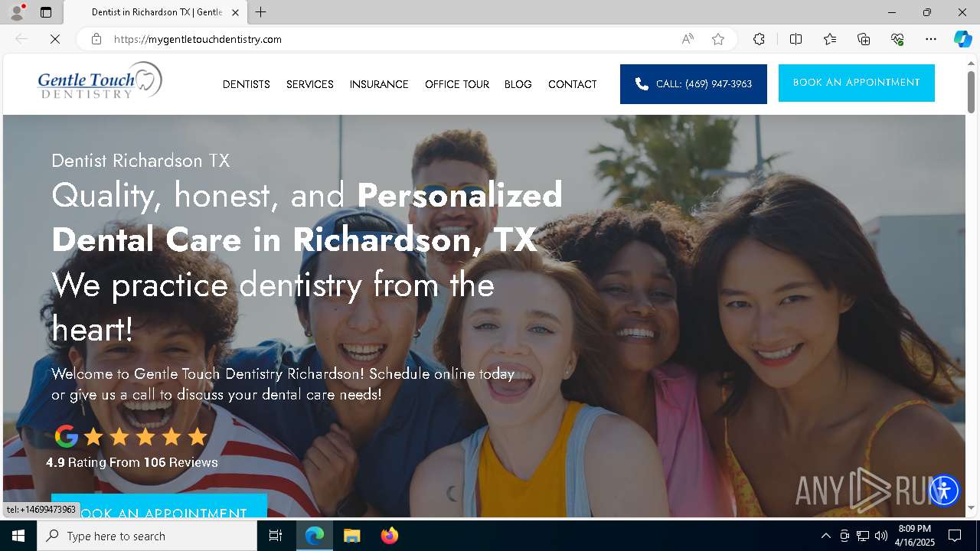Click header BOOK AN APPOINTMENT button

[857, 83]
